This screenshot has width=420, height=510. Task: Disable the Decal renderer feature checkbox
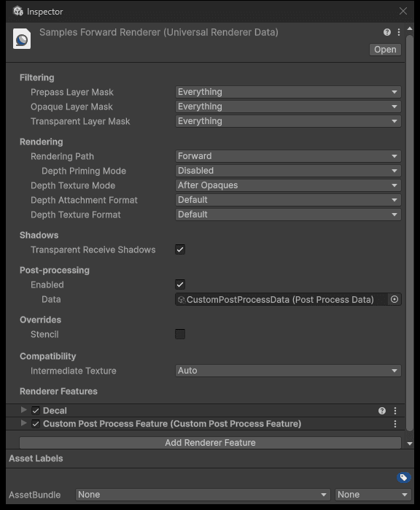point(36,411)
